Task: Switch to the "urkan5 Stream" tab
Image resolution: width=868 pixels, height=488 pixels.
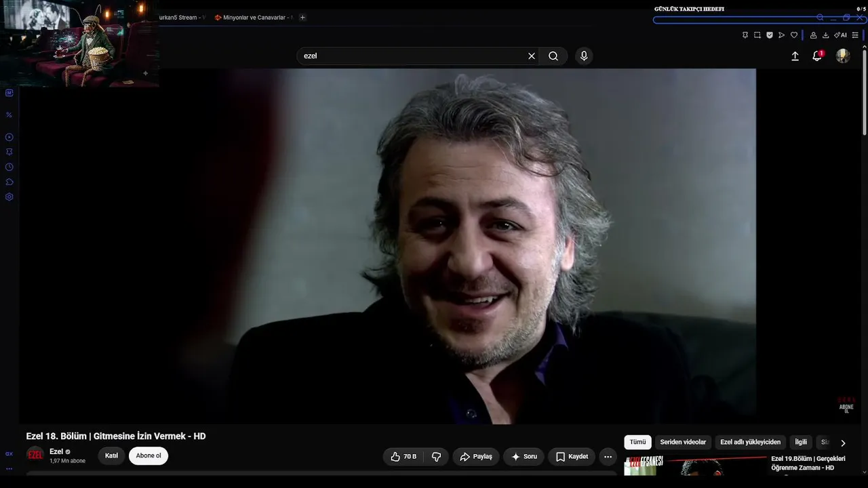Action: [181, 18]
